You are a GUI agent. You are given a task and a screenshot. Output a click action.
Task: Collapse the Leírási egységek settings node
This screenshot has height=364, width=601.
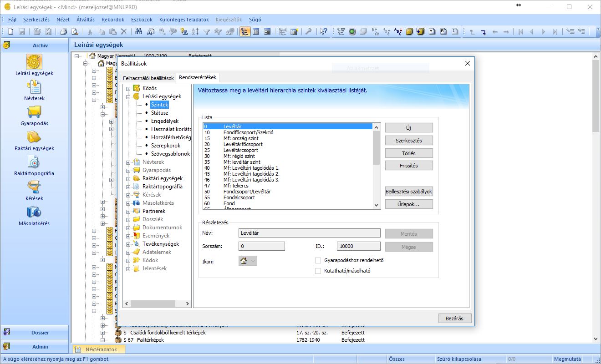[128, 96]
